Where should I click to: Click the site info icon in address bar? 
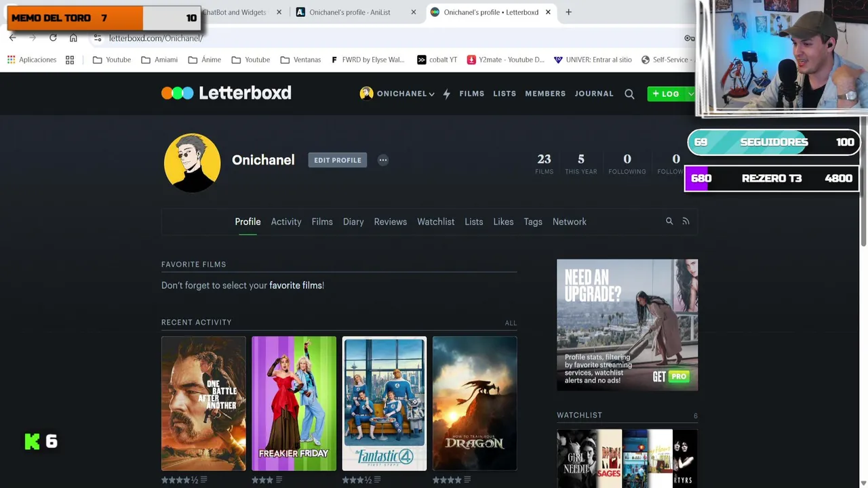click(x=98, y=38)
